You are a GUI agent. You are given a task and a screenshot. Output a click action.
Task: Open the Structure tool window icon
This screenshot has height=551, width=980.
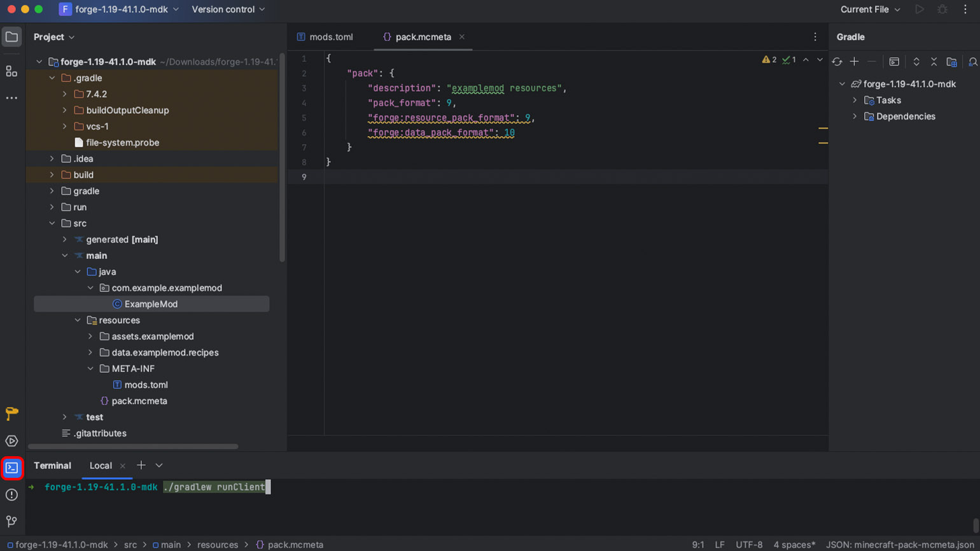coord(11,71)
